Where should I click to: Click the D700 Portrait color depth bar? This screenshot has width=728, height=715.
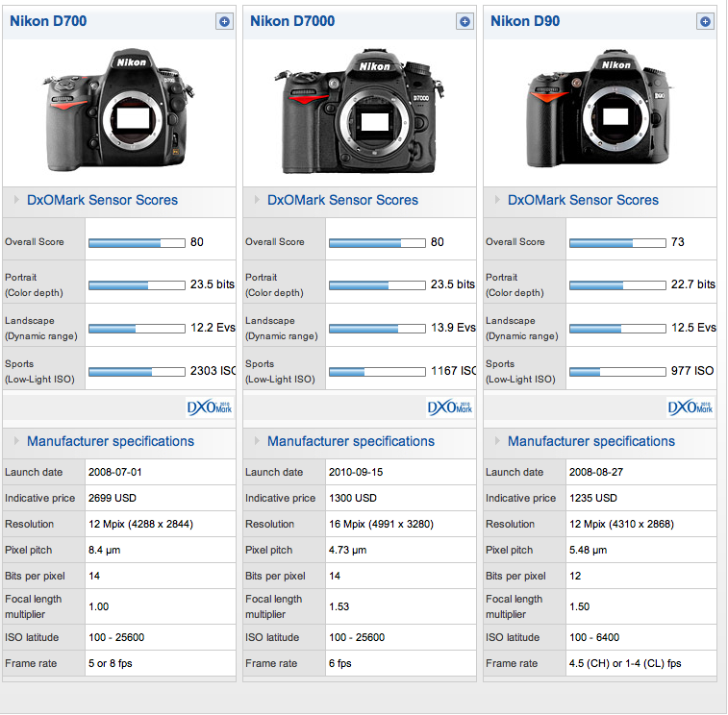click(137, 285)
